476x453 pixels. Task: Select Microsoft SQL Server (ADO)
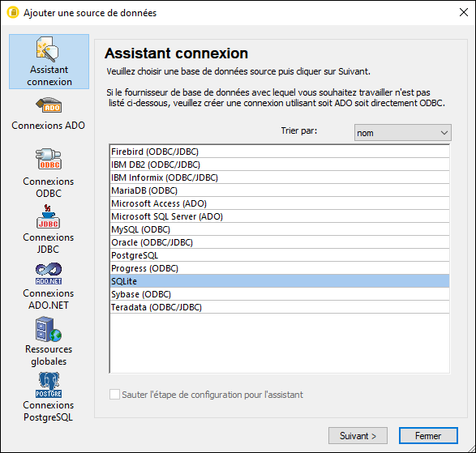point(280,216)
